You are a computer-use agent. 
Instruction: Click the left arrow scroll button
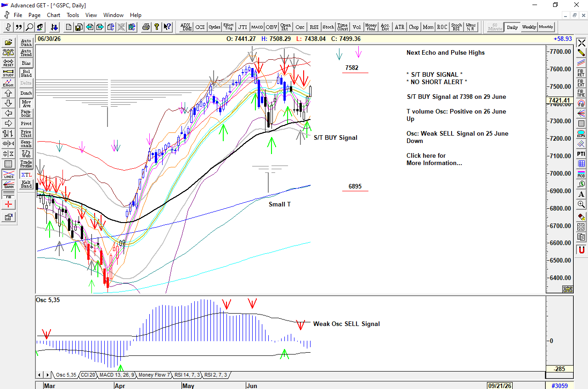[x=8, y=113]
